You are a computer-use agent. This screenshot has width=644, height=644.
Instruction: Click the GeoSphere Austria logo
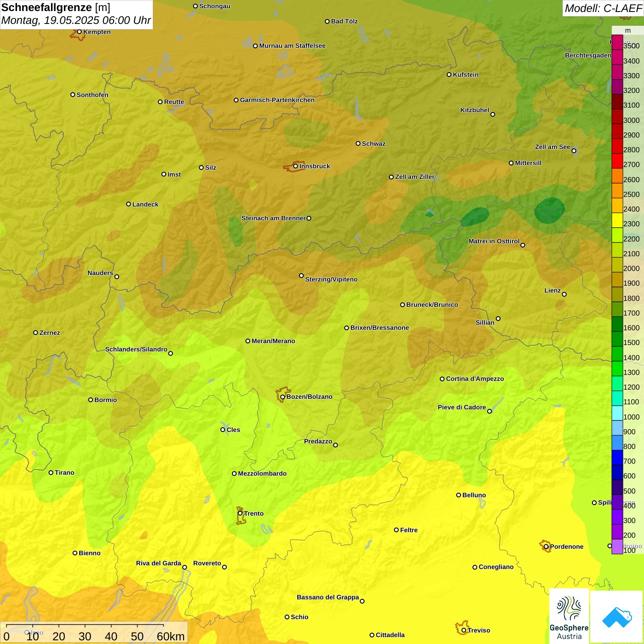[569, 616]
